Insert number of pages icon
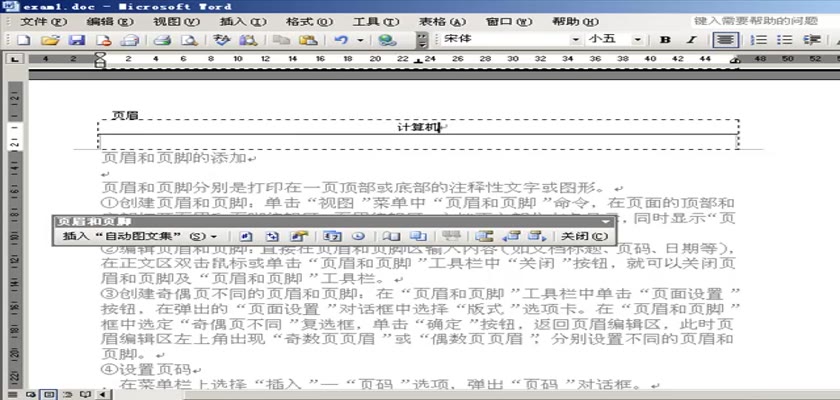 (273, 237)
